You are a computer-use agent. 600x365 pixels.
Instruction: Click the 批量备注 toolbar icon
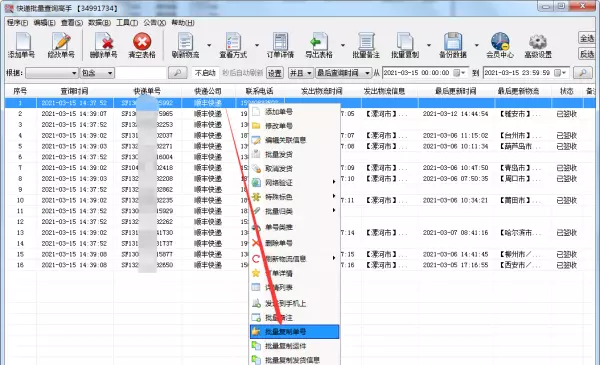[366, 45]
